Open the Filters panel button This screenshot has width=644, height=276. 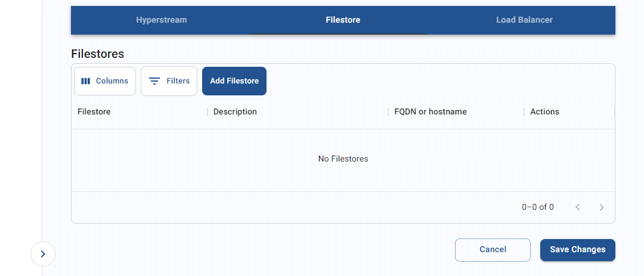click(169, 81)
